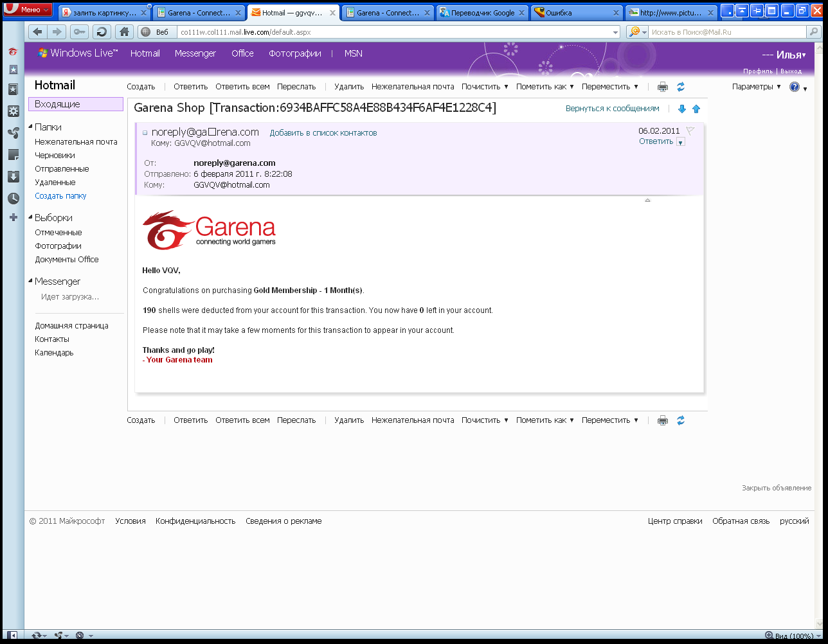
Task: Open the Нежелательная почта folder in sidebar
Action: (76, 142)
